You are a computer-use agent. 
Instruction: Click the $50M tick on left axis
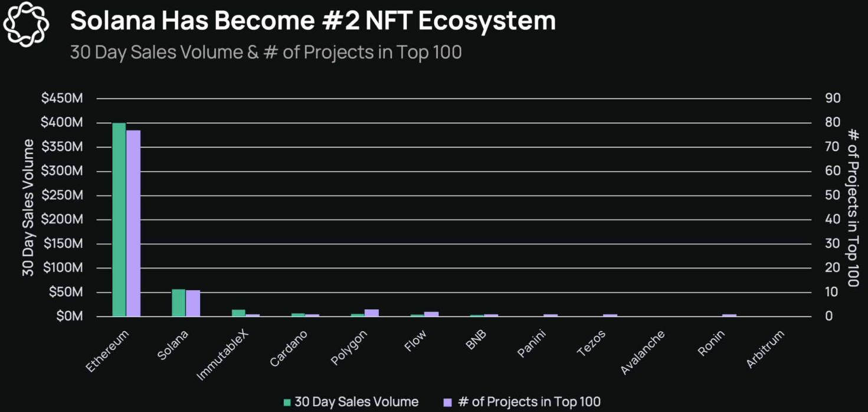[x=65, y=292]
